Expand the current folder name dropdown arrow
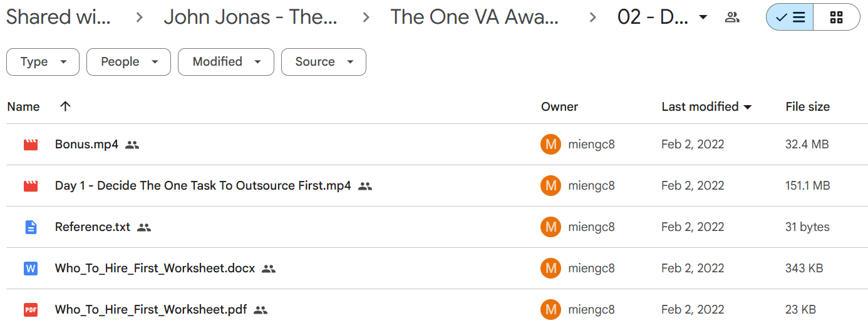The width and height of the screenshot is (868, 328). (703, 18)
